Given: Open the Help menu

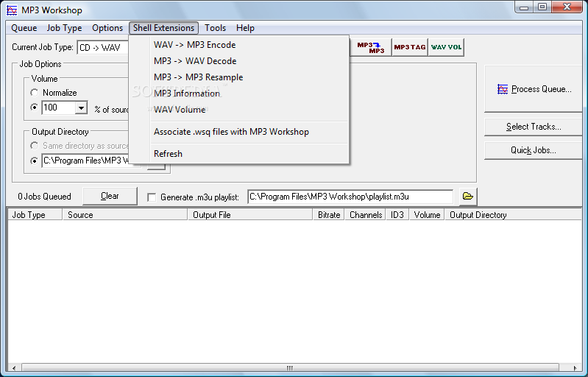Looking at the screenshot, I should (x=245, y=28).
